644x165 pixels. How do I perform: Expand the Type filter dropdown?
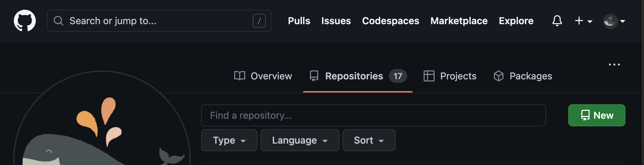coord(229,140)
